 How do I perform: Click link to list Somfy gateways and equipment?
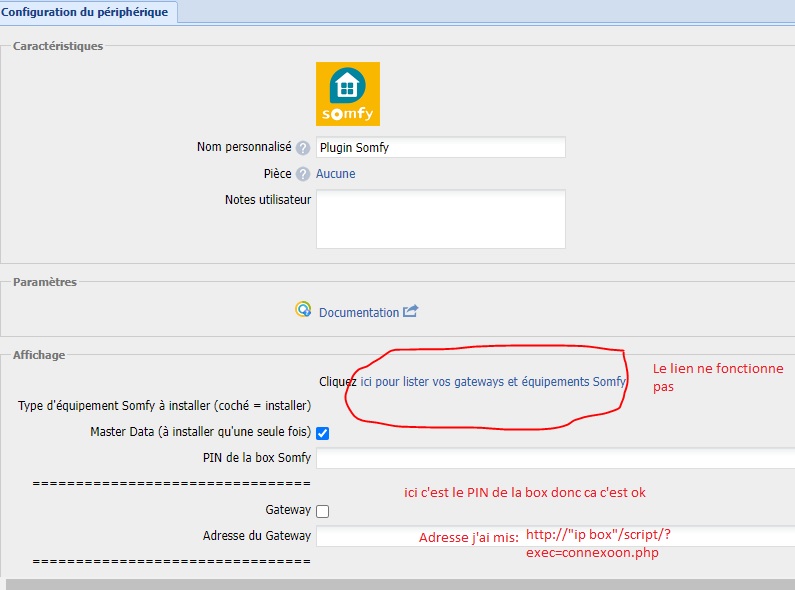point(493,382)
